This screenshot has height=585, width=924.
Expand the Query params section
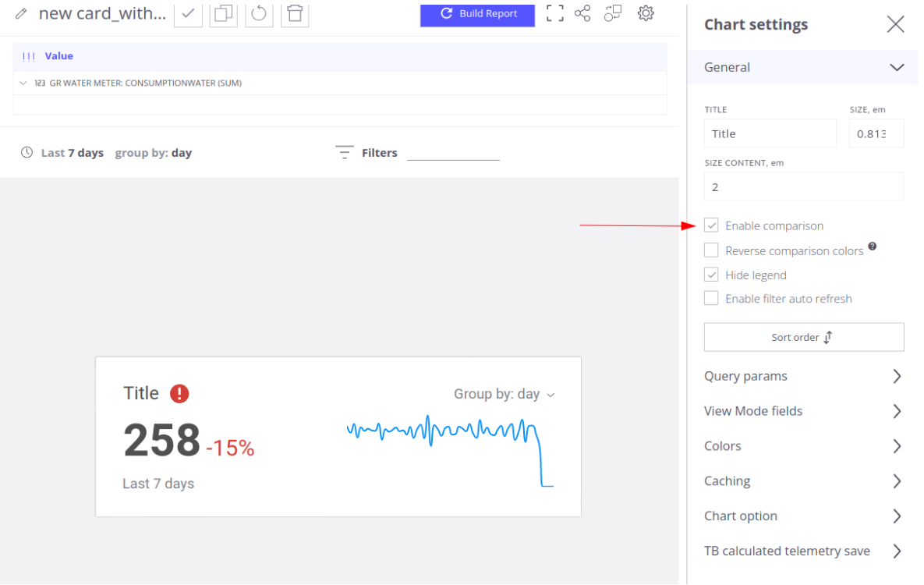coord(803,376)
